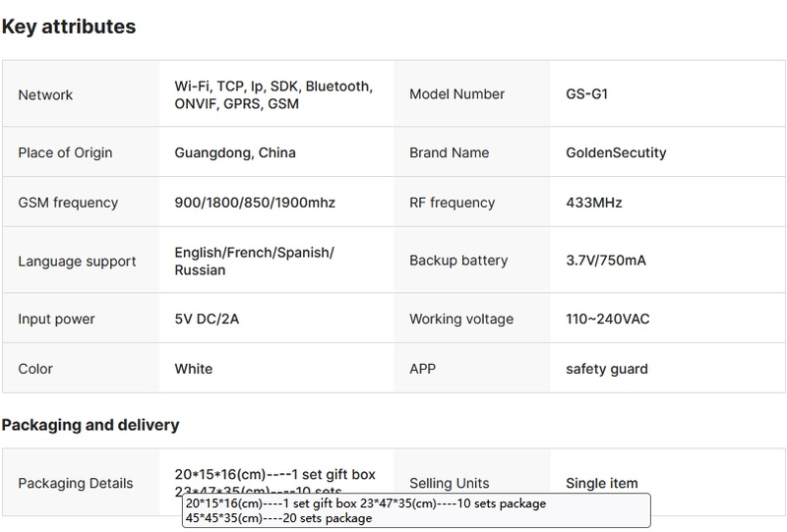The width and height of the screenshot is (787, 532).
Task: Click the 433MHz RF frequency value
Action: click(593, 203)
